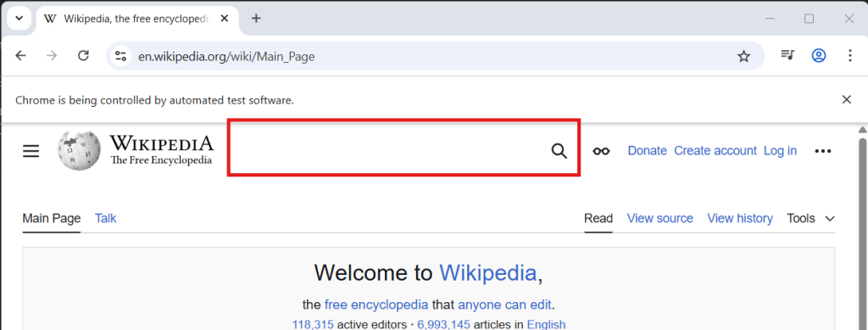The width and height of the screenshot is (868, 330).
Task: Select the Read tab
Action: tap(598, 218)
